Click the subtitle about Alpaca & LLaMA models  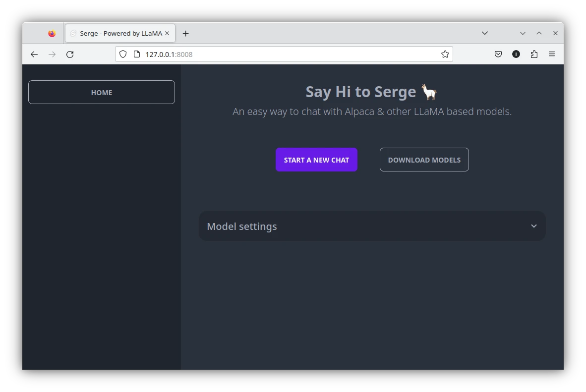(372, 112)
